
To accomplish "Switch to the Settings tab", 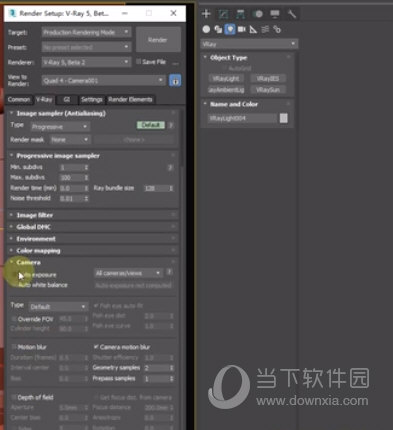I will click(92, 99).
